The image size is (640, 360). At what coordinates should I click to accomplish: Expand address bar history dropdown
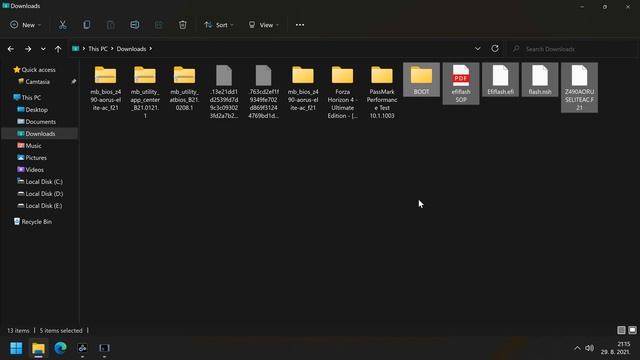click(477, 49)
